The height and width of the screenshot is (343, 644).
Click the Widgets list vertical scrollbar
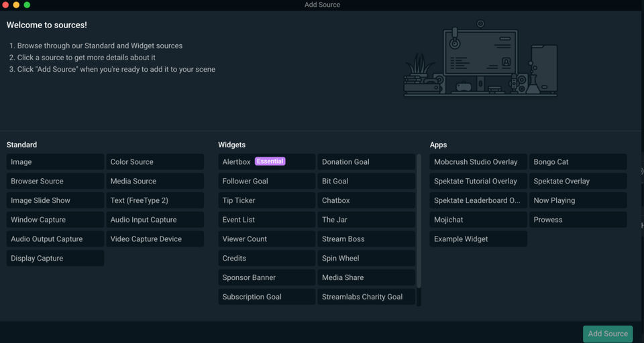pyautogui.click(x=419, y=220)
